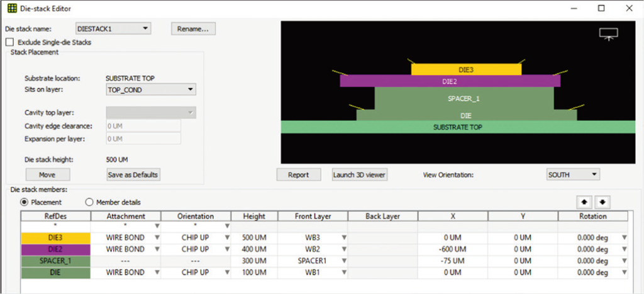Launch the 3D viewer
644x294 pixels.
pos(359,175)
